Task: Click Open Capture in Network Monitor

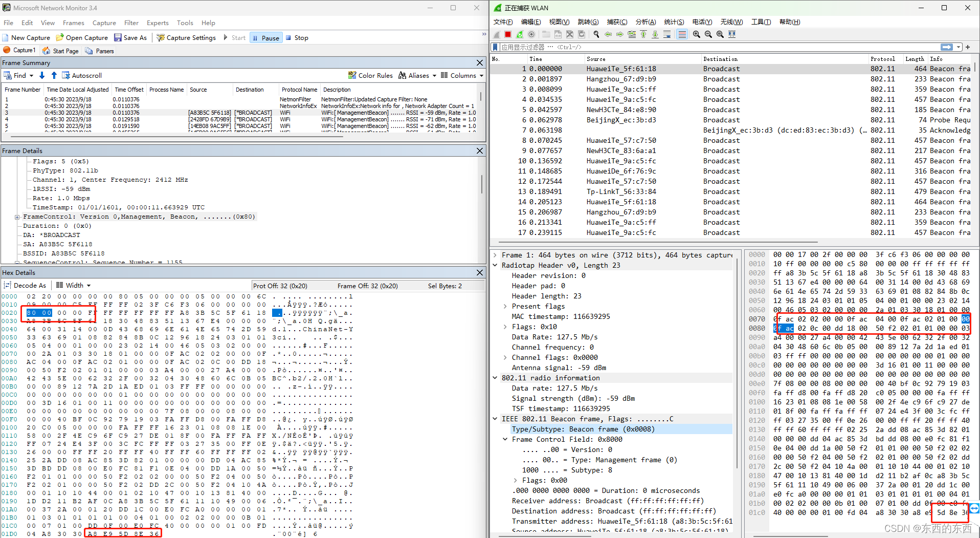Action: click(x=82, y=38)
